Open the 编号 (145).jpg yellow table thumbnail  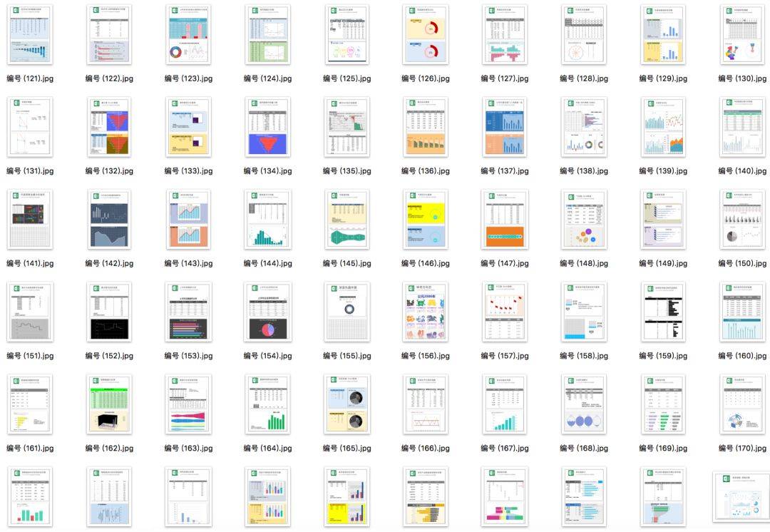point(346,219)
